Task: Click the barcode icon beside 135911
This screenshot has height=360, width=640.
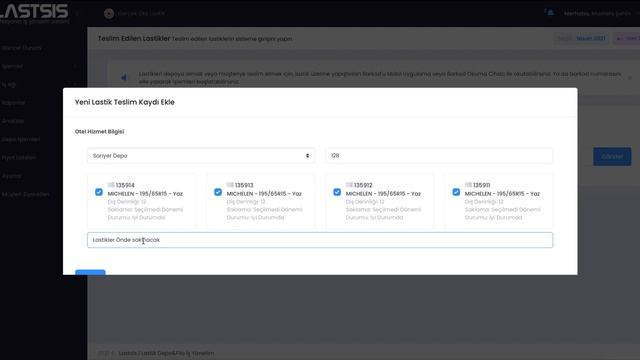Action: pos(468,185)
